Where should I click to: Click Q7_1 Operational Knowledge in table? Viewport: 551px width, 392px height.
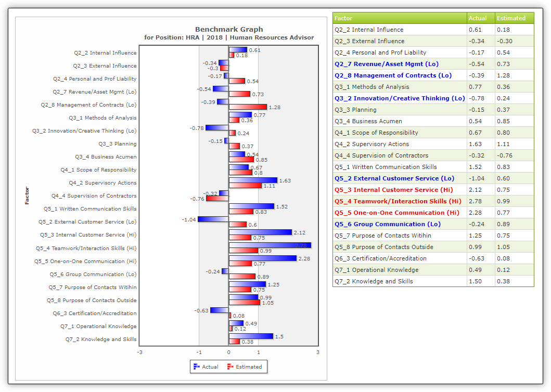pos(376,270)
